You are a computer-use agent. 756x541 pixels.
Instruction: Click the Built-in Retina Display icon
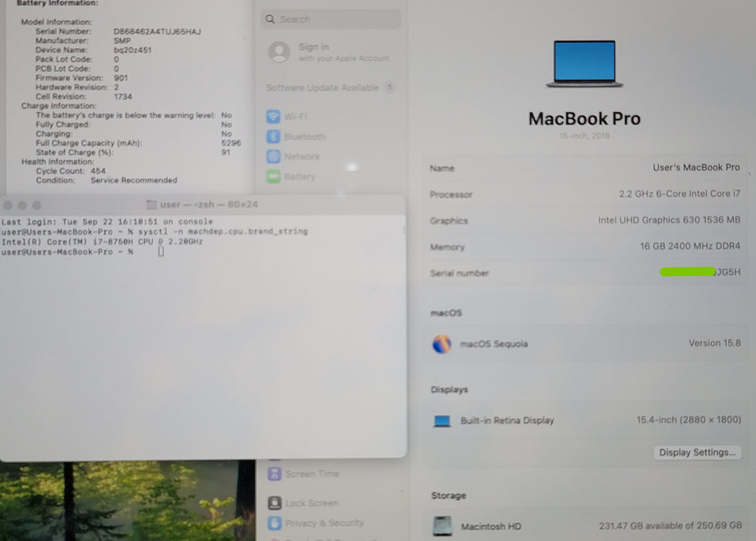tap(442, 421)
